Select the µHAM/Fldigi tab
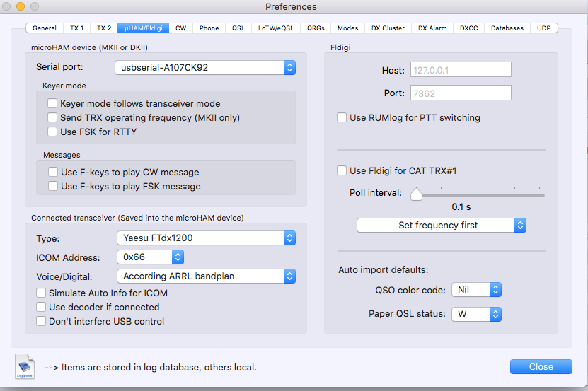This screenshot has height=391, width=588. point(143,28)
